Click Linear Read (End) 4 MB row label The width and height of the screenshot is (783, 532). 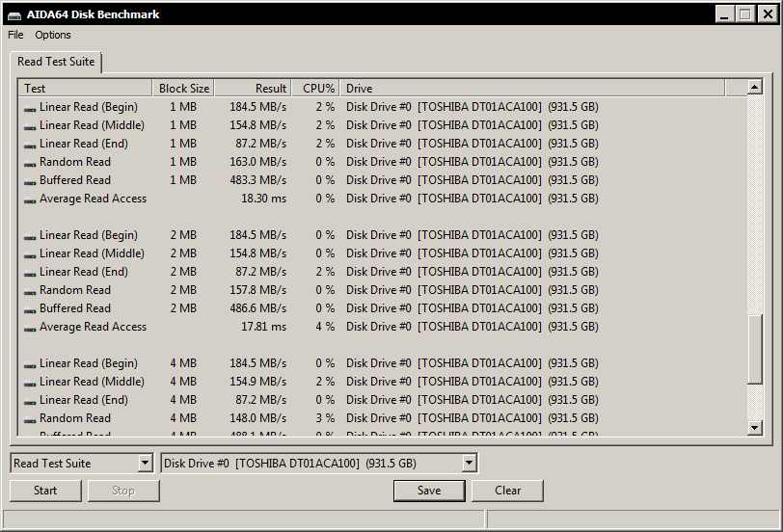(x=84, y=400)
